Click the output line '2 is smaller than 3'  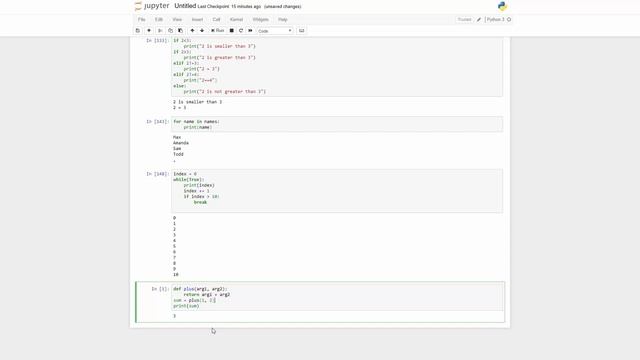[198, 102]
